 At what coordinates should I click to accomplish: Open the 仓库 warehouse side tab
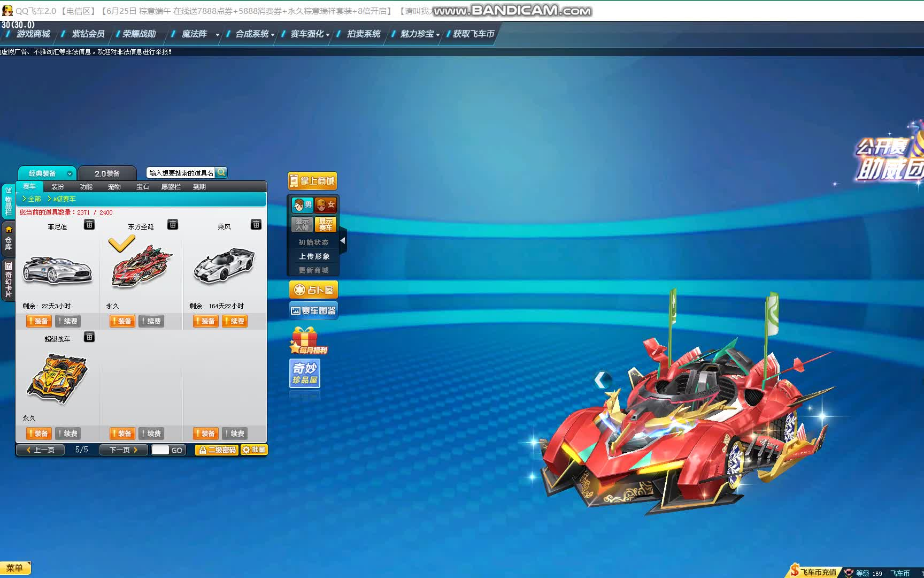coord(8,238)
